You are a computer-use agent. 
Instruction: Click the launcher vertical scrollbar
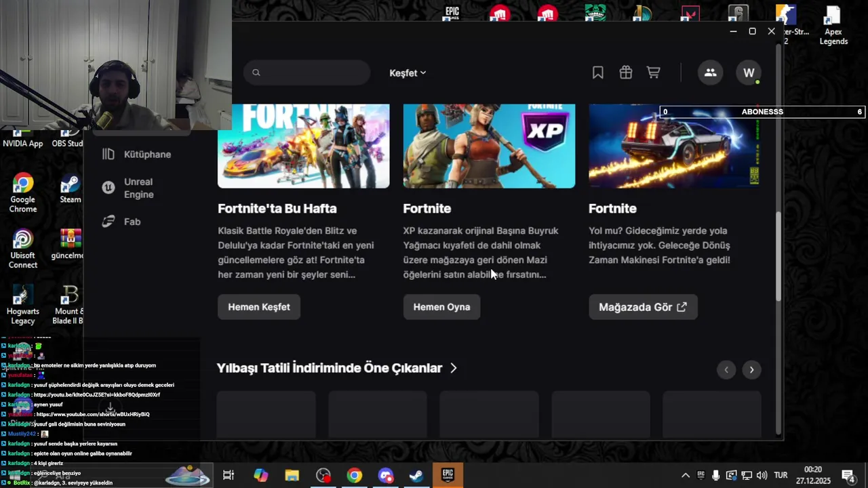(778, 258)
